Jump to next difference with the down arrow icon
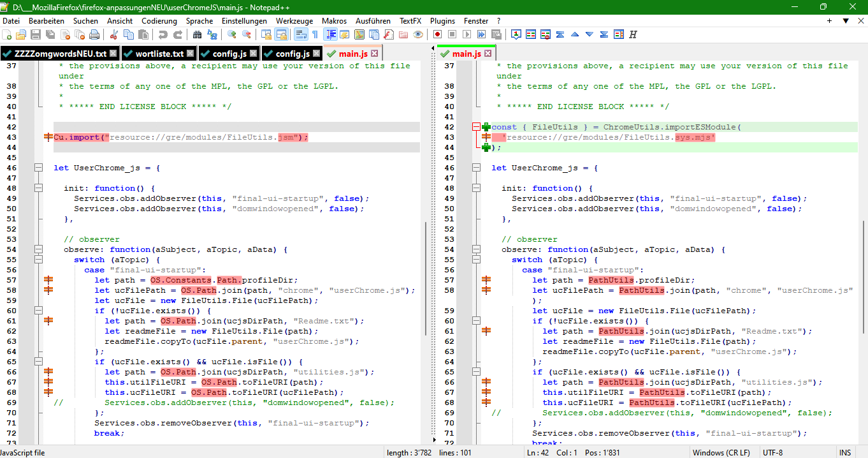 click(589, 34)
